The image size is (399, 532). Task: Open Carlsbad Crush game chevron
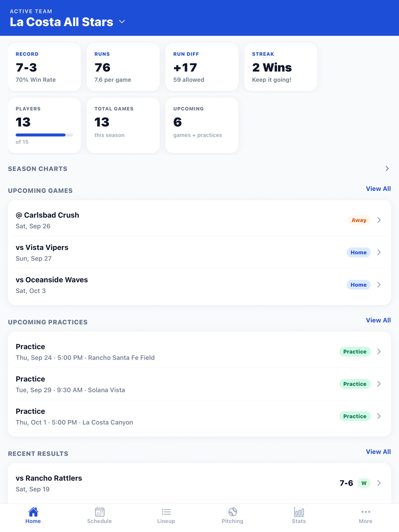coord(379,220)
